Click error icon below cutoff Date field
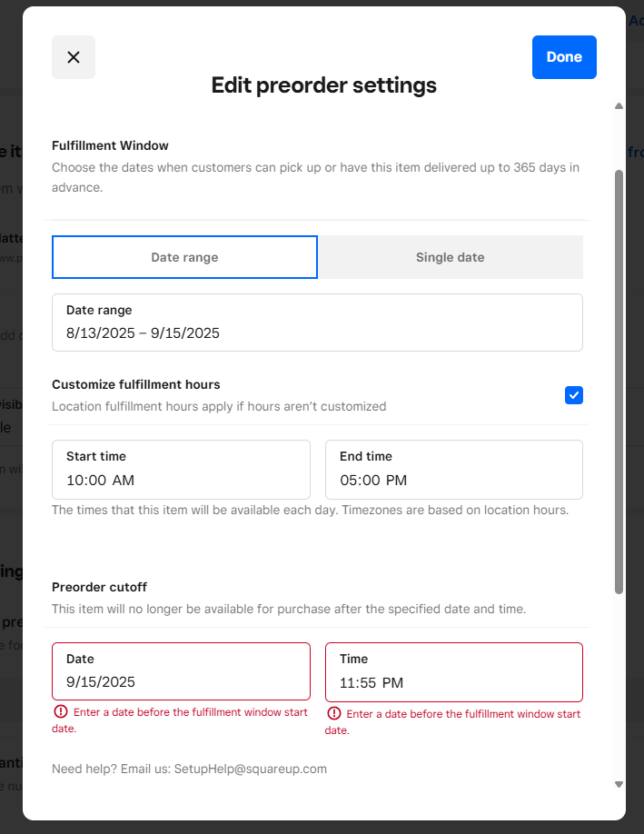The height and width of the screenshot is (834, 644). [61, 712]
